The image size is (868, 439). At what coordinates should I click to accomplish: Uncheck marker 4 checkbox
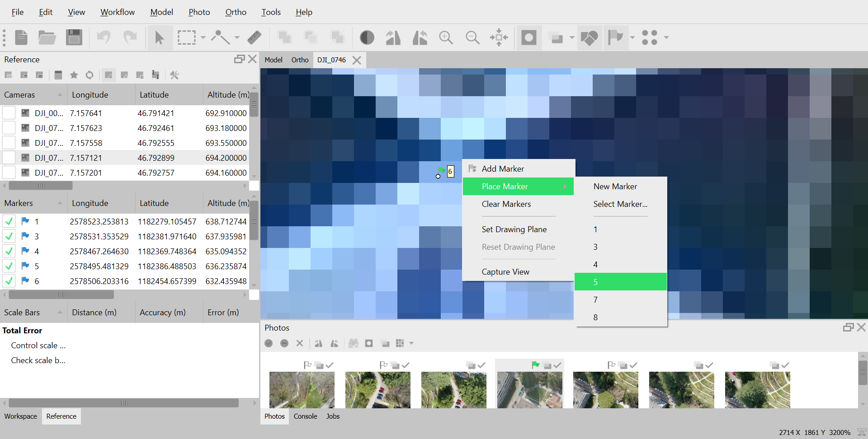(9, 251)
